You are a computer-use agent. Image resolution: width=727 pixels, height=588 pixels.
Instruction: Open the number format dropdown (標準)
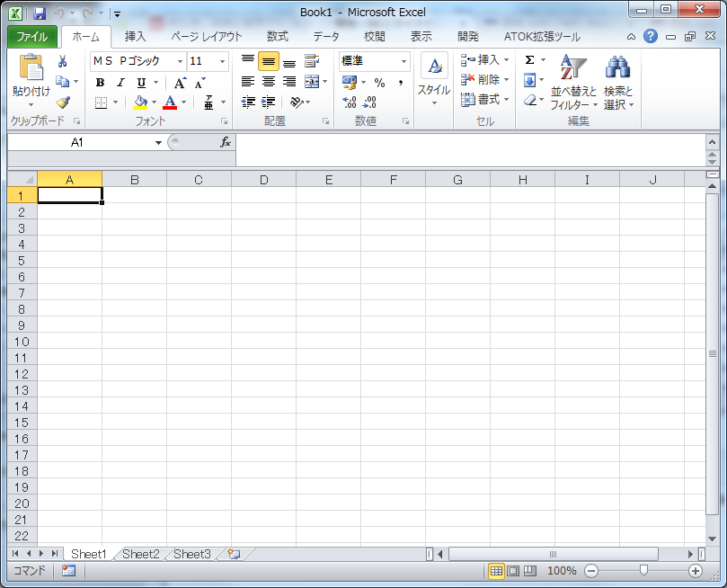[x=403, y=61]
